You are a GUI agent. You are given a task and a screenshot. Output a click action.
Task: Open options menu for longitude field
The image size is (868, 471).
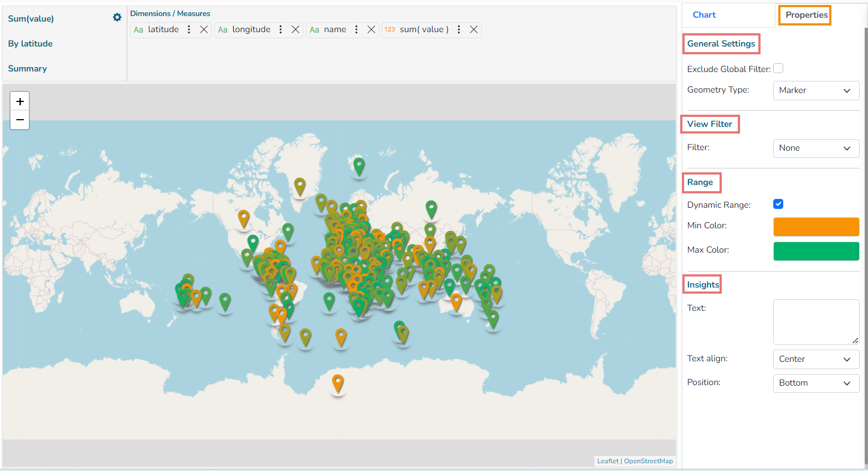pyautogui.click(x=281, y=29)
